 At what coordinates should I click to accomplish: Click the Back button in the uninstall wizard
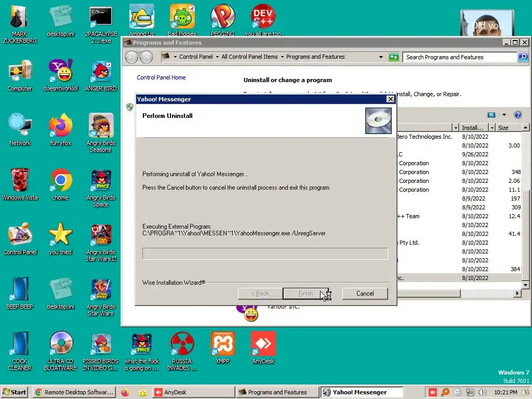[260, 294]
